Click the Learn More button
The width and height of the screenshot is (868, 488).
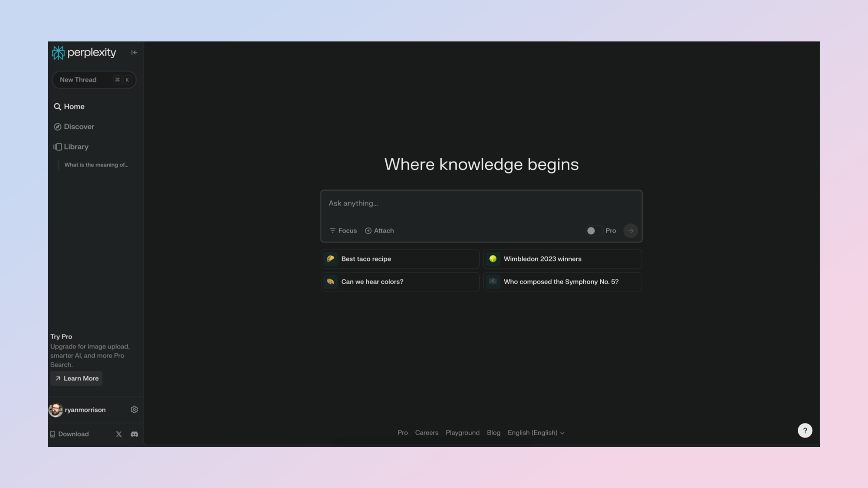[76, 378]
